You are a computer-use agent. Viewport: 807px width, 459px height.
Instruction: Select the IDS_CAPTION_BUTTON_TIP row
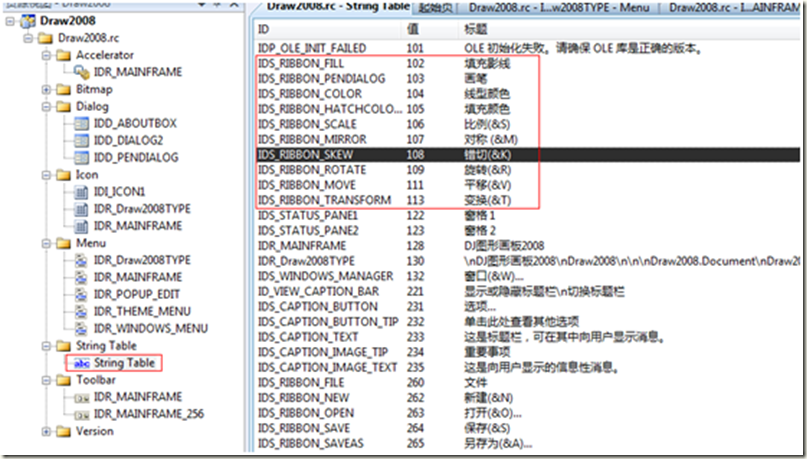528,322
